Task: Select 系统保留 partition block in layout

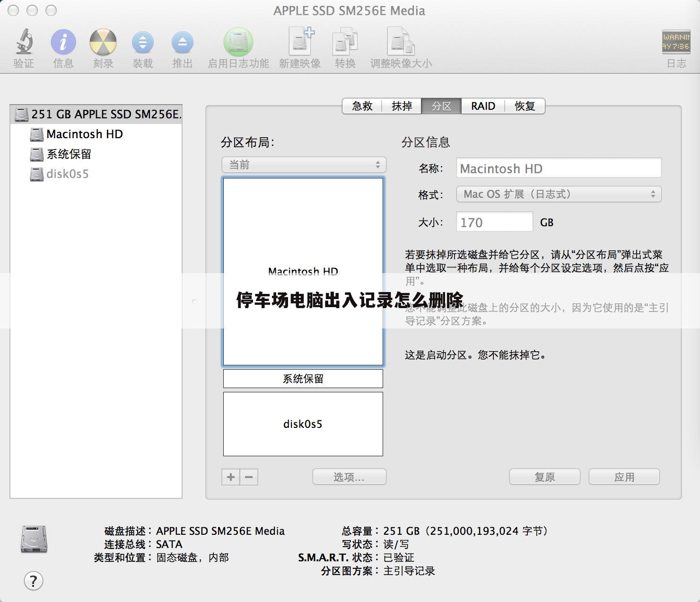Action: point(303,379)
